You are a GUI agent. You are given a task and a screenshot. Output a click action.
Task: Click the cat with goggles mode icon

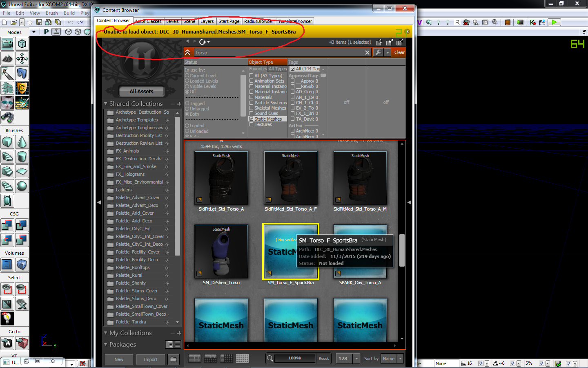click(x=7, y=103)
